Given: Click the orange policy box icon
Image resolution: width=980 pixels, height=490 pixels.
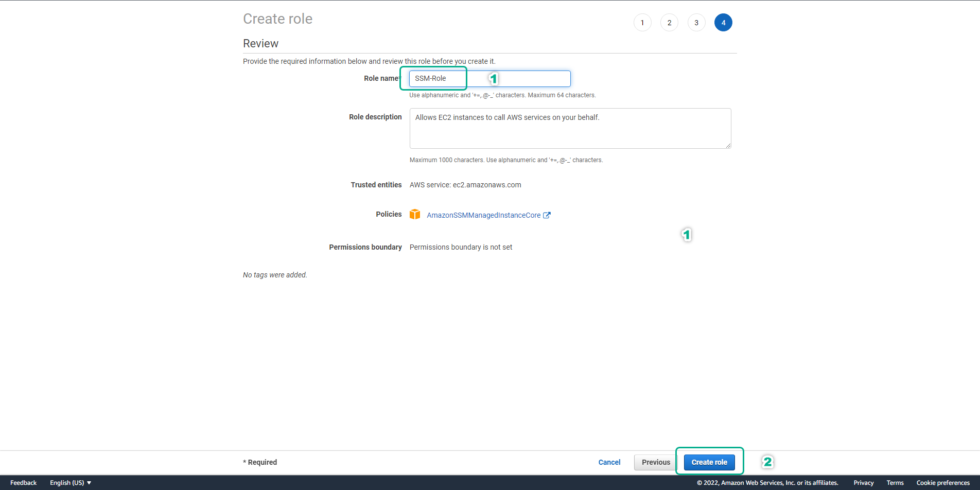Looking at the screenshot, I should [415, 215].
